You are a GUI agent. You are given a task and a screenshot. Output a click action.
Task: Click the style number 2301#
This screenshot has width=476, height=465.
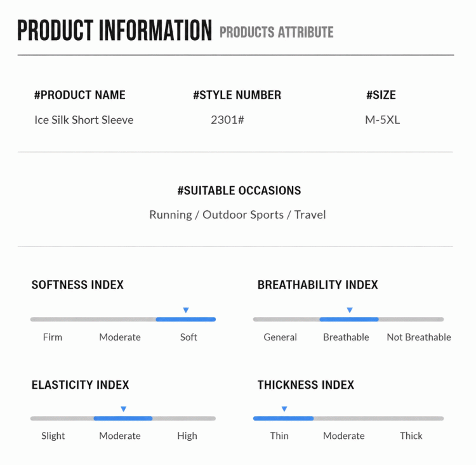(x=227, y=120)
